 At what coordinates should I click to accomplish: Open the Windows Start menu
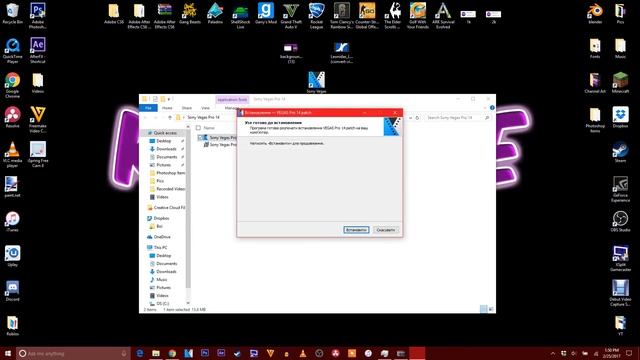coord(8,353)
